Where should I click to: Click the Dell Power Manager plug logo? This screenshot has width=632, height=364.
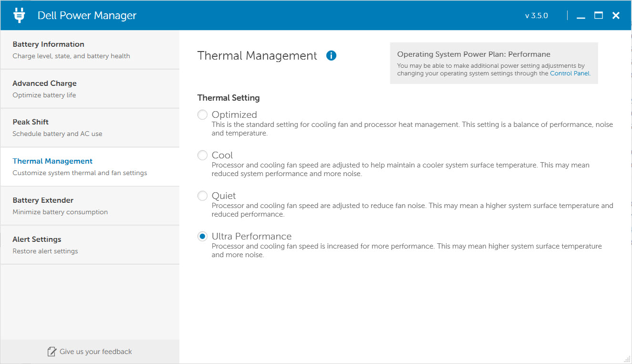[19, 15]
